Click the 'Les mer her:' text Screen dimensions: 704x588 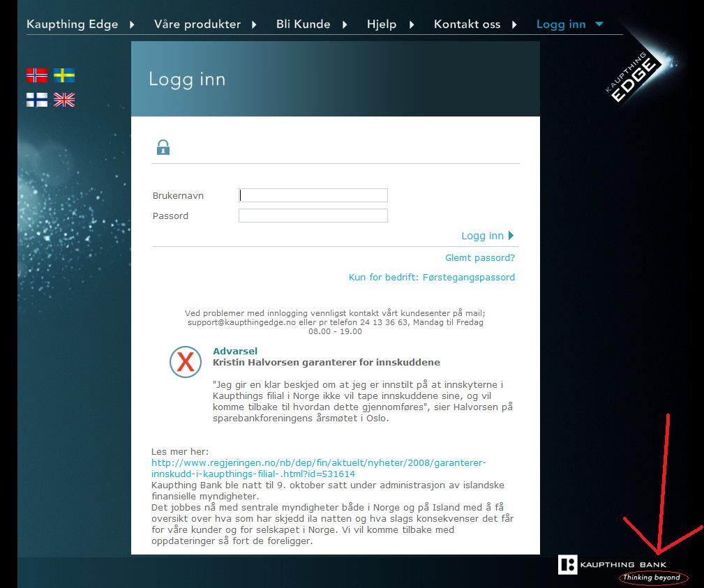coord(179,451)
